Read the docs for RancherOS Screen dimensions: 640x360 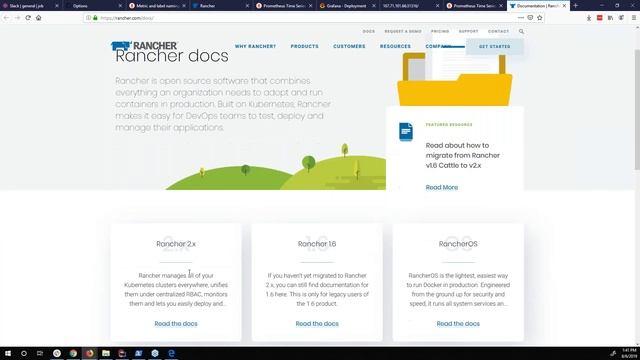click(458, 324)
